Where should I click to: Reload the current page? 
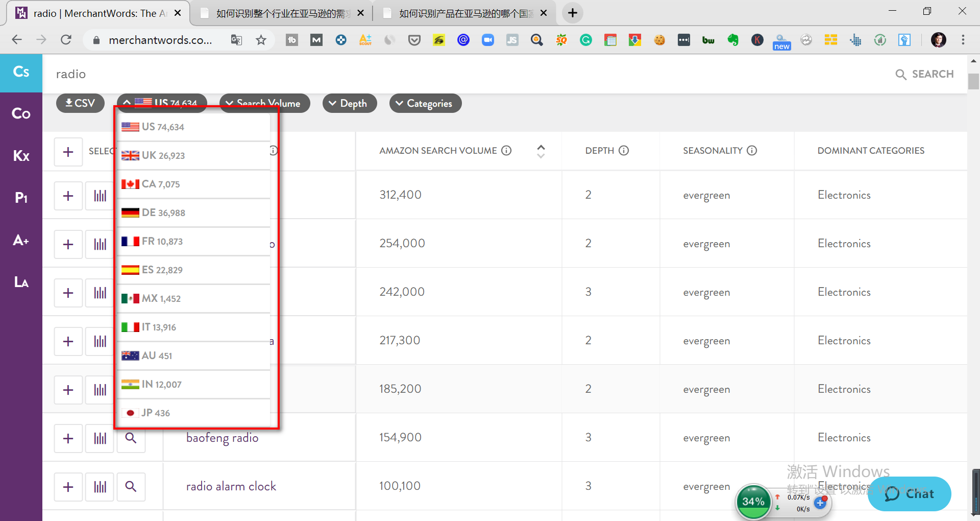[x=66, y=40]
